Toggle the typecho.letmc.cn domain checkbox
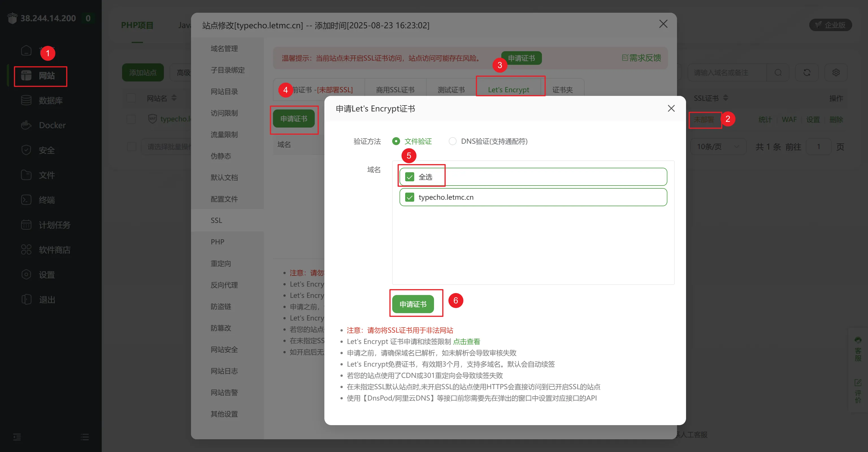Viewport: 868px width, 452px height. pos(409,197)
